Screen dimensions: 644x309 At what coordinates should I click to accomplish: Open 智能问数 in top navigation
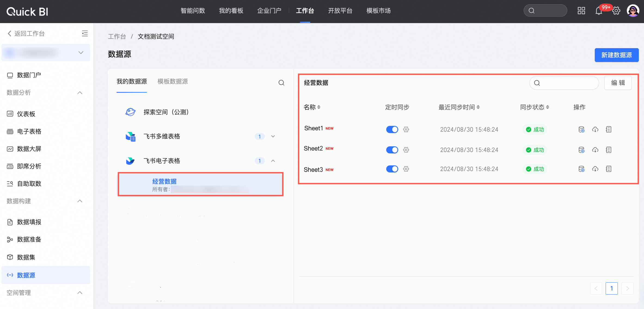pyautogui.click(x=193, y=11)
